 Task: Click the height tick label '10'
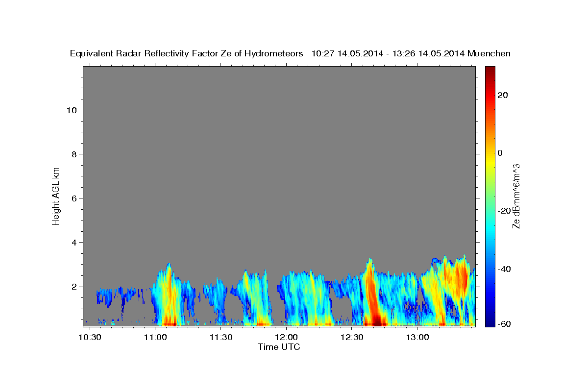click(71, 110)
